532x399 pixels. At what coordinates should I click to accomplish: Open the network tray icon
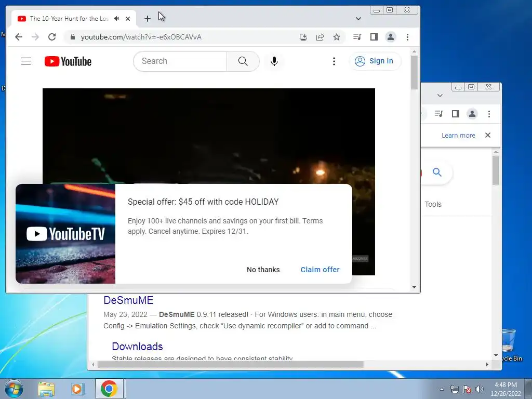pos(454,389)
